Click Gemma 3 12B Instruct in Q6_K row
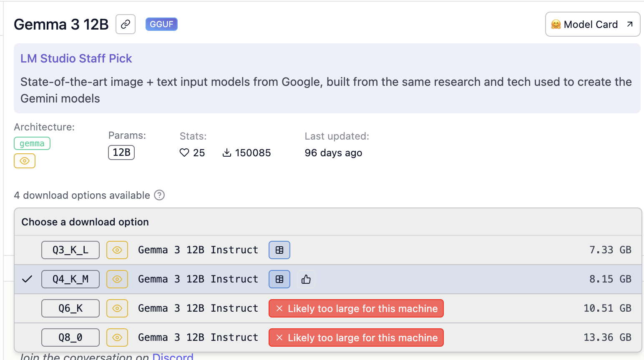The image size is (644, 360). (x=198, y=308)
